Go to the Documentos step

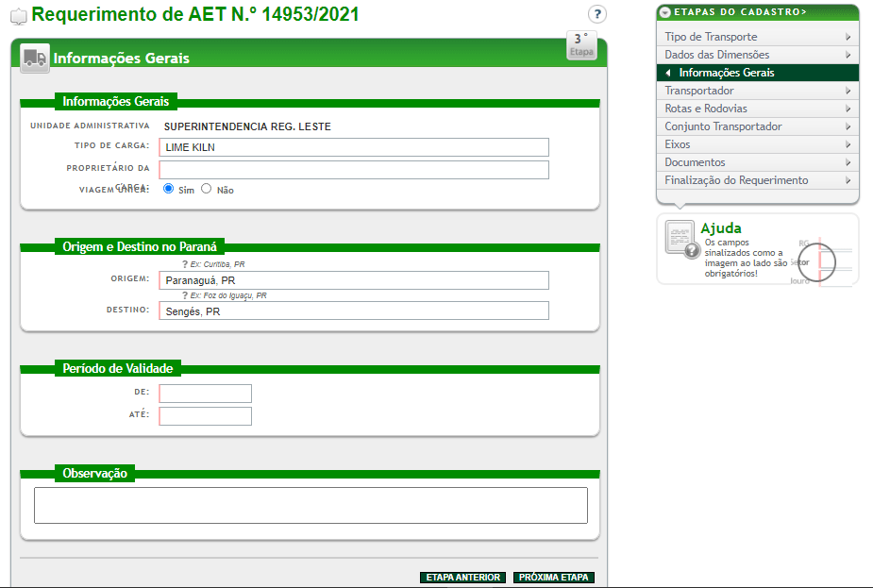pos(695,162)
